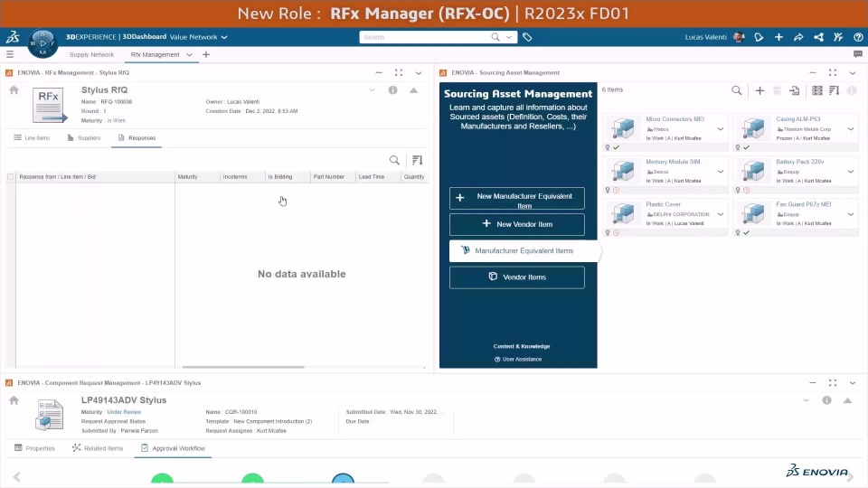Click Under Review maturity link
868x488 pixels.
[124, 412]
